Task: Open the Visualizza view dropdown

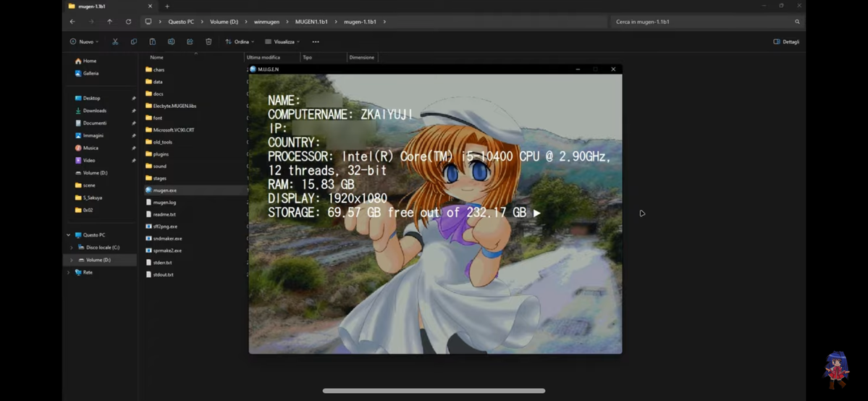Action: click(x=282, y=41)
